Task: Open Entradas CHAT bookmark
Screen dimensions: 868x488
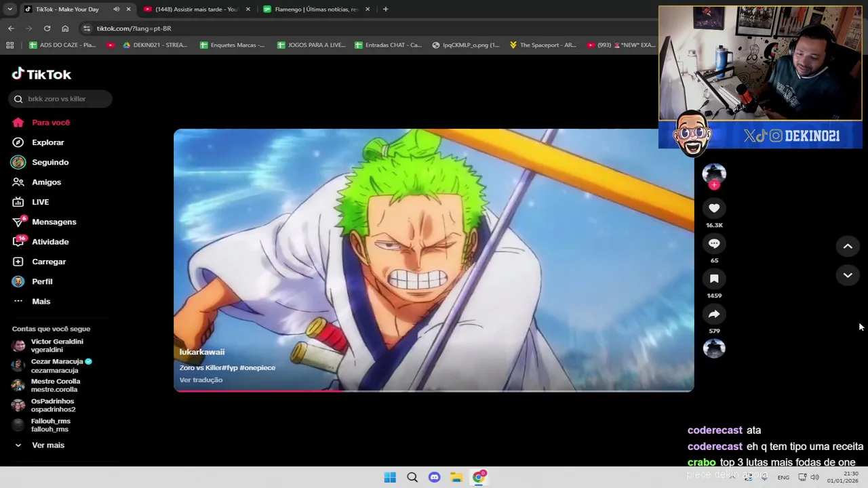Action: tap(389, 45)
